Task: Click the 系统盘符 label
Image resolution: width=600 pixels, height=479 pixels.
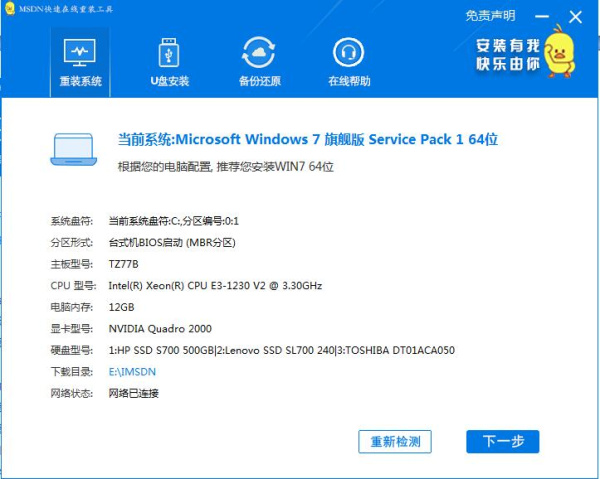Action: pos(72,221)
